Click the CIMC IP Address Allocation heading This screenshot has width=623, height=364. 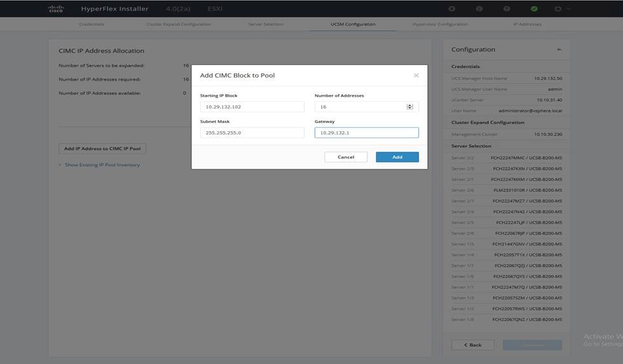101,51
